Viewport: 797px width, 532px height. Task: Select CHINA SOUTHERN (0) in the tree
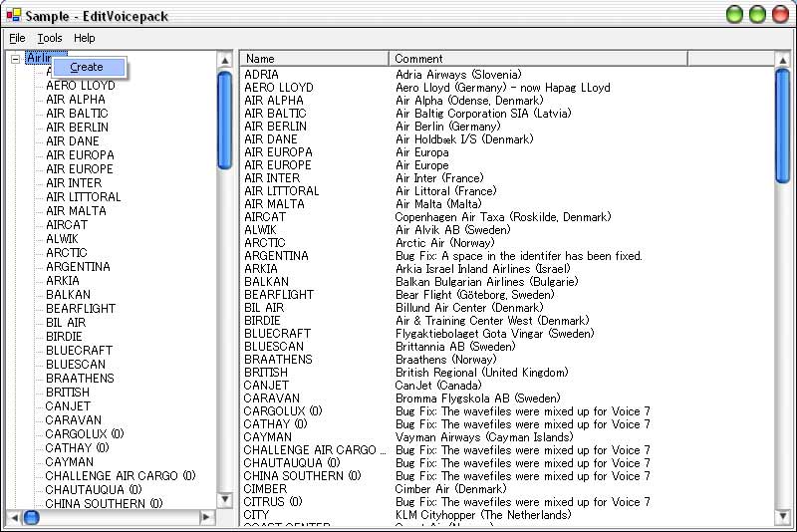[x=104, y=503]
